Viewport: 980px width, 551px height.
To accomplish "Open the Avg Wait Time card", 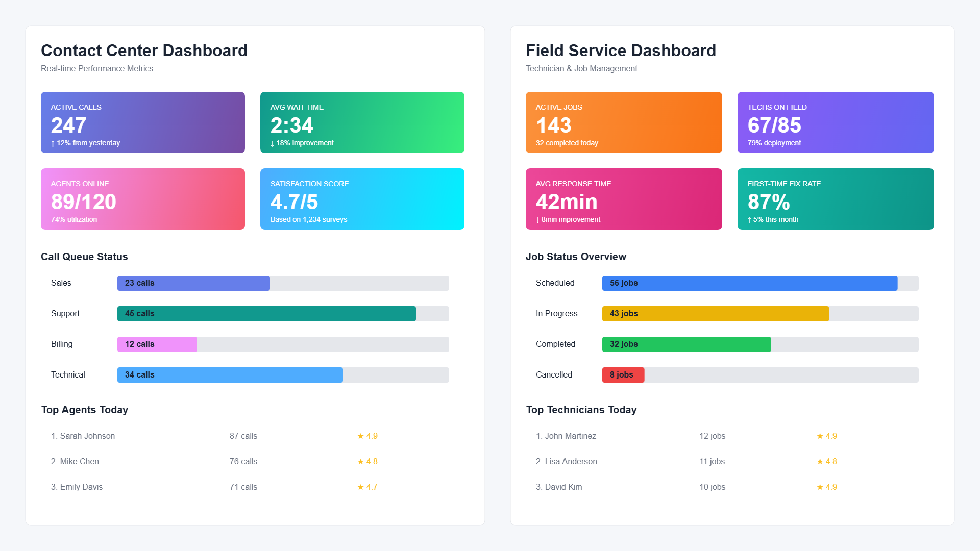I will point(362,122).
